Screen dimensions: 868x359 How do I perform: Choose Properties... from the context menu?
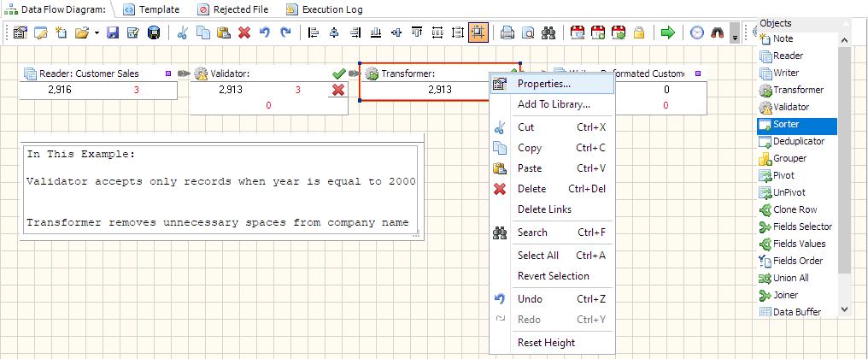coord(553,85)
